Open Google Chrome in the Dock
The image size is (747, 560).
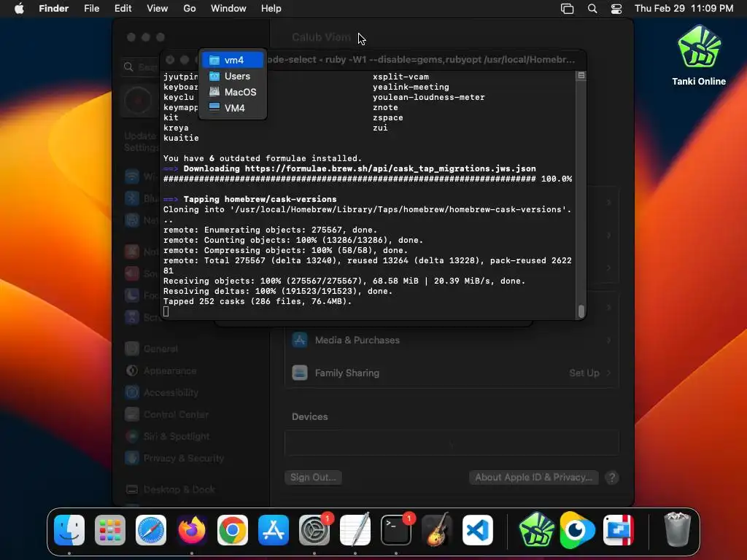233,530
